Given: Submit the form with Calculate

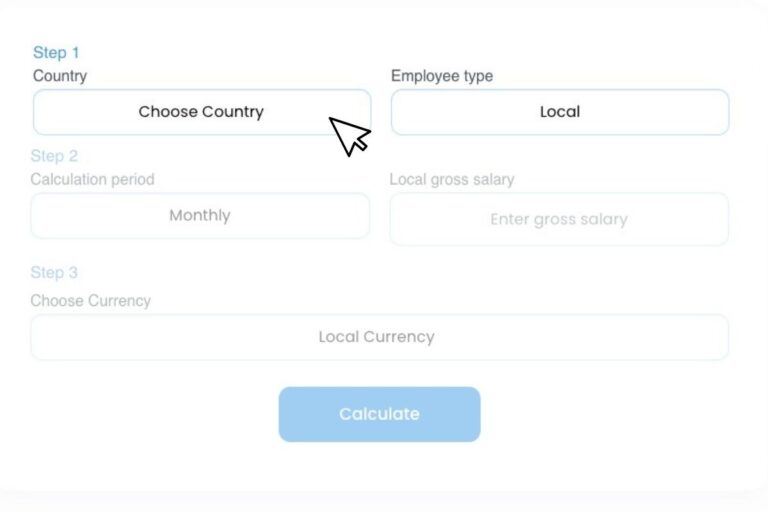Looking at the screenshot, I should pos(379,414).
